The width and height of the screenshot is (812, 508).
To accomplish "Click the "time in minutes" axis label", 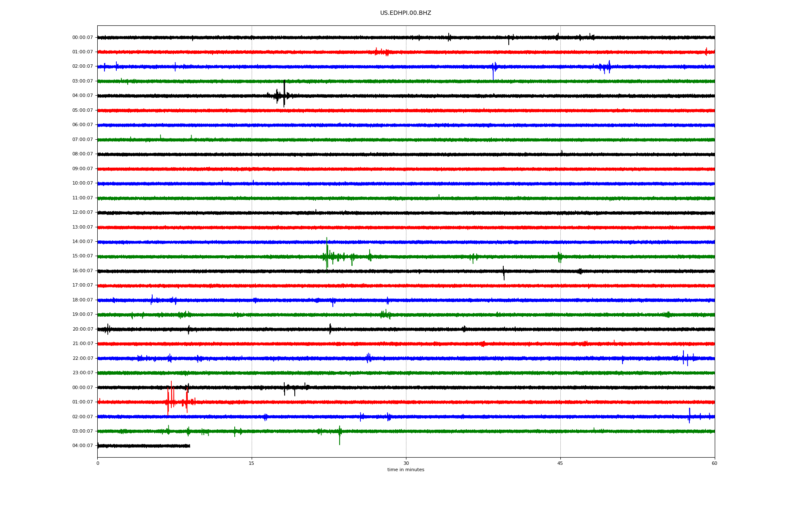I will point(406,470).
